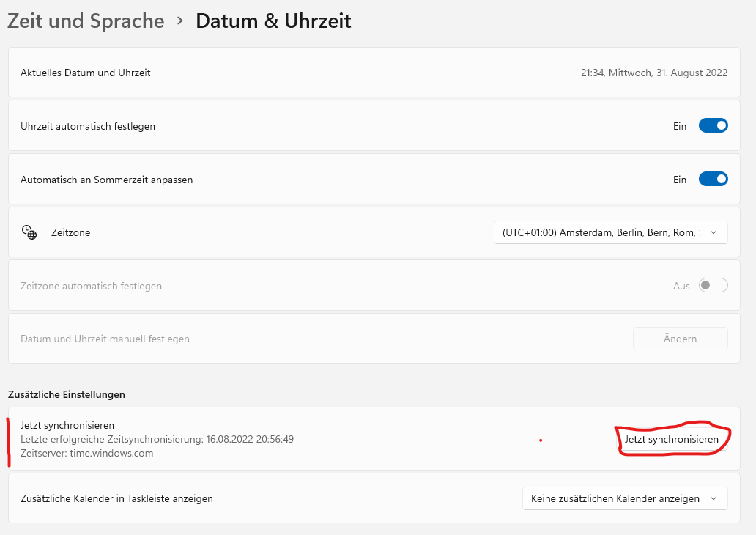
Task: Click the Zusätzliche Einstellungen section heading
Action: 67,394
